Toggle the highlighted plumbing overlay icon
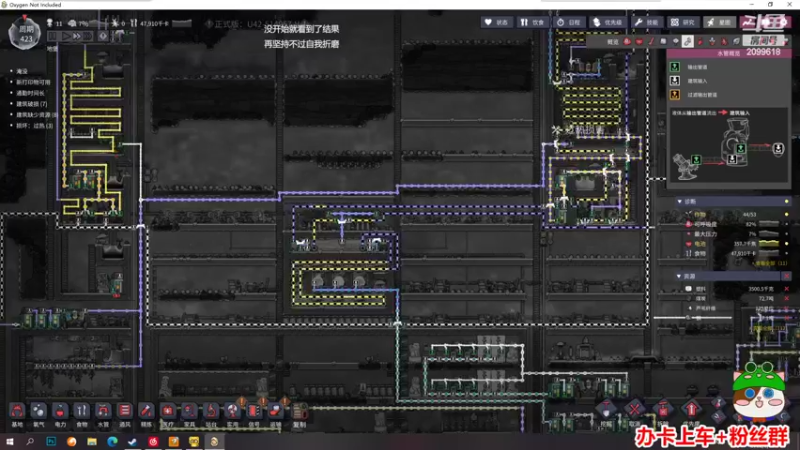The width and height of the screenshot is (800, 450). click(688, 42)
